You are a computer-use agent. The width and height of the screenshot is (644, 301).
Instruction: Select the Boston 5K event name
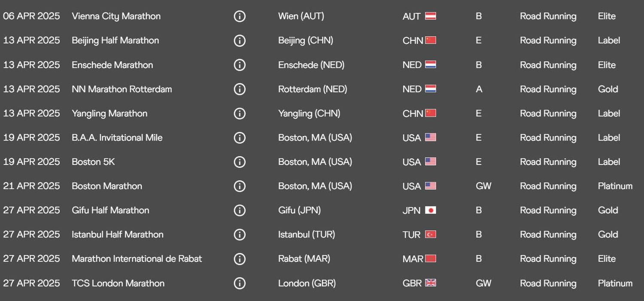(93, 162)
